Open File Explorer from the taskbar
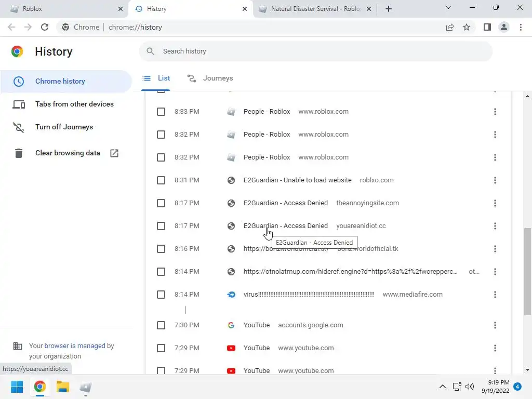Image resolution: width=532 pixels, height=399 pixels. [x=63, y=387]
